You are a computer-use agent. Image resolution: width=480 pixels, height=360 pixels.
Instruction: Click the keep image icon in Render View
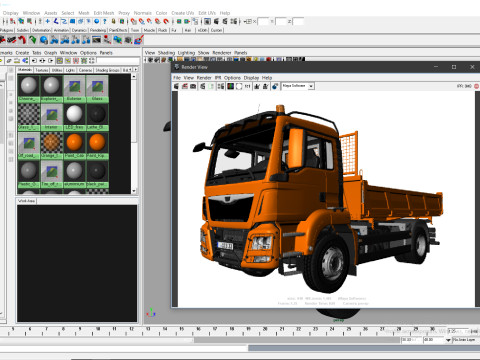click(x=257, y=86)
